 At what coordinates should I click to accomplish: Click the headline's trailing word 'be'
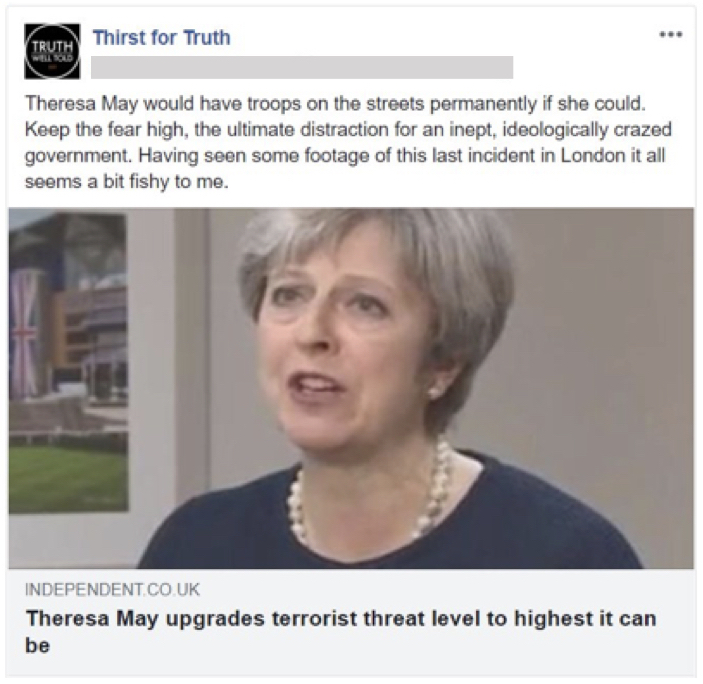(x=37, y=646)
